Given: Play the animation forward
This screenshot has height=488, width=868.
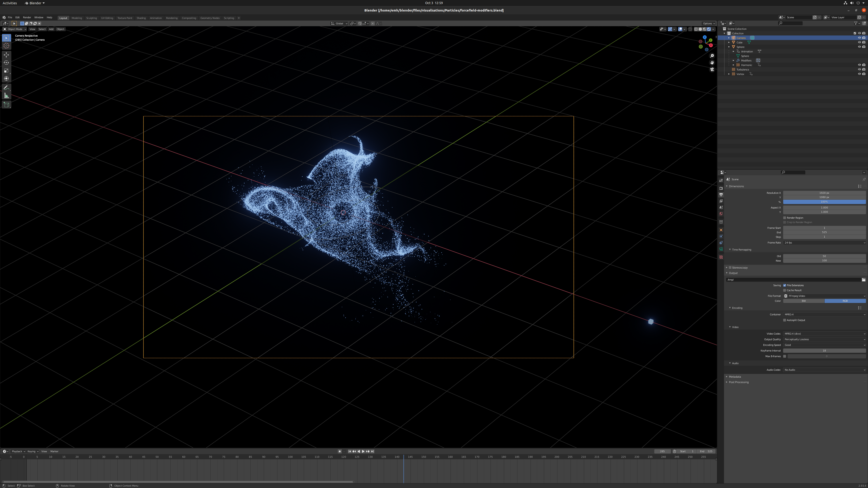Looking at the screenshot, I should (363, 452).
